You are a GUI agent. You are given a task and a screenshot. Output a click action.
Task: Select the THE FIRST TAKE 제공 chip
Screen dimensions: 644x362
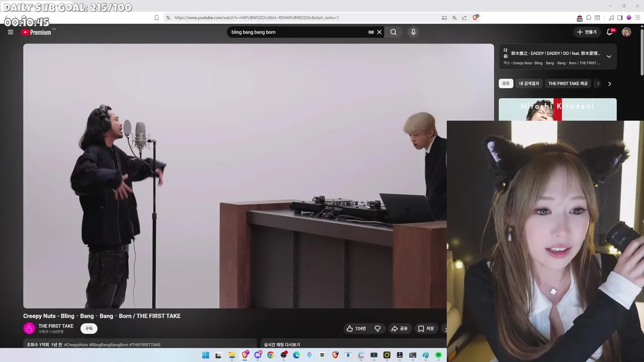pyautogui.click(x=568, y=83)
